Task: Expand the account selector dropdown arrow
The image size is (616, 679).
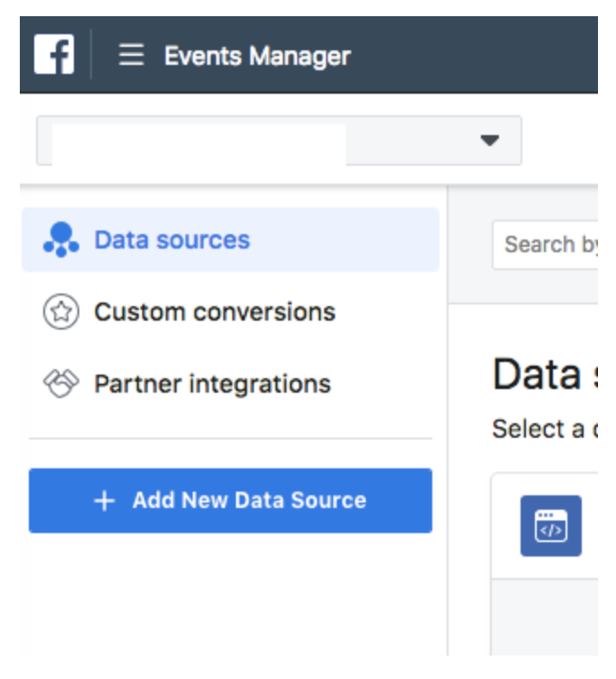Action: (x=489, y=140)
